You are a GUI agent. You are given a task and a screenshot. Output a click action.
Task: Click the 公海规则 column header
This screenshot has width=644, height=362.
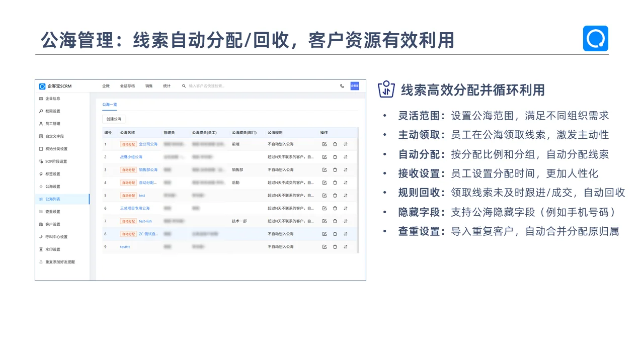(x=275, y=133)
